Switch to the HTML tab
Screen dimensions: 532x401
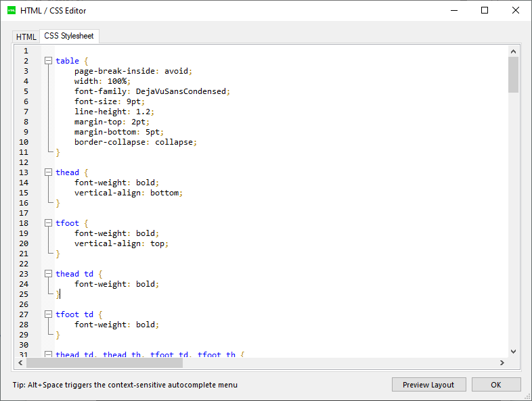coord(26,37)
